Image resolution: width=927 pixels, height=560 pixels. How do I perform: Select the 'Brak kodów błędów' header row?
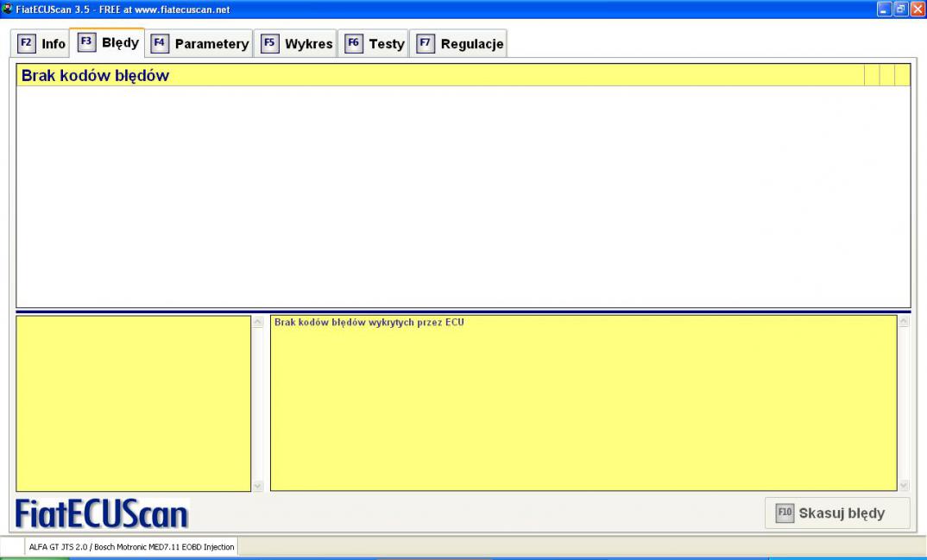tap(463, 75)
